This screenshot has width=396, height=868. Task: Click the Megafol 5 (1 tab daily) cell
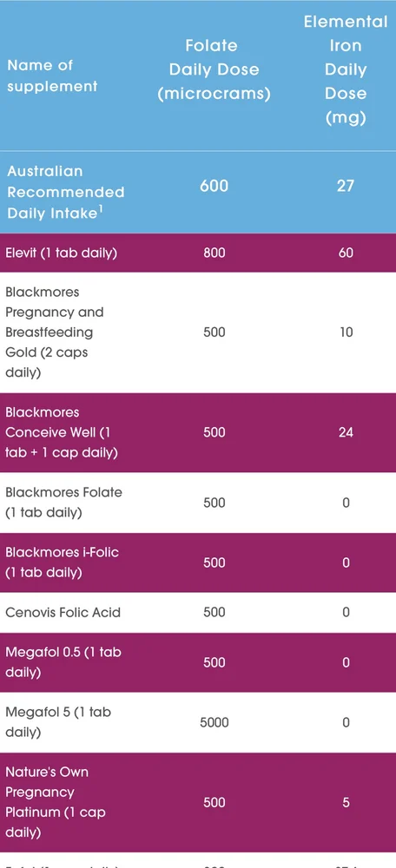(58, 722)
